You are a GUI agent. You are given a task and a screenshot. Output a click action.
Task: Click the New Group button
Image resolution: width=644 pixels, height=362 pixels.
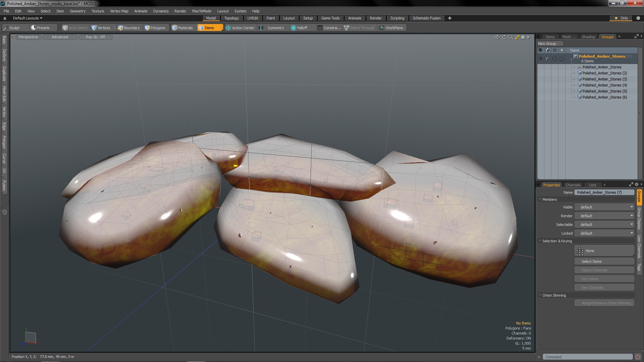click(550, 44)
